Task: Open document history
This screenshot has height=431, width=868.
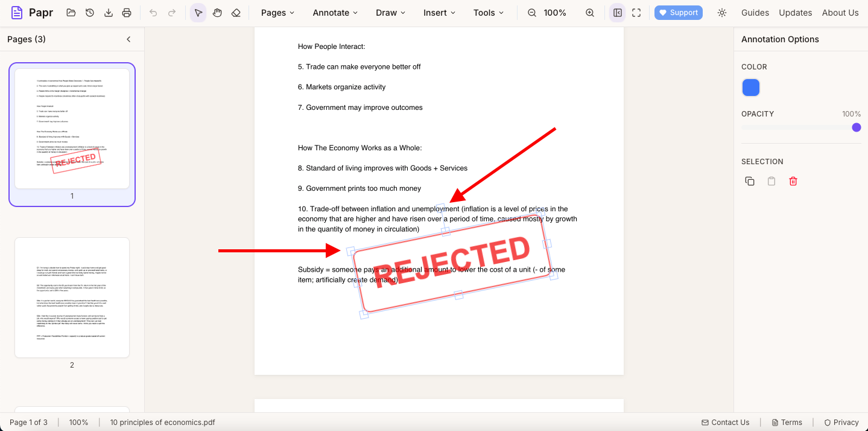Action: 89,12
